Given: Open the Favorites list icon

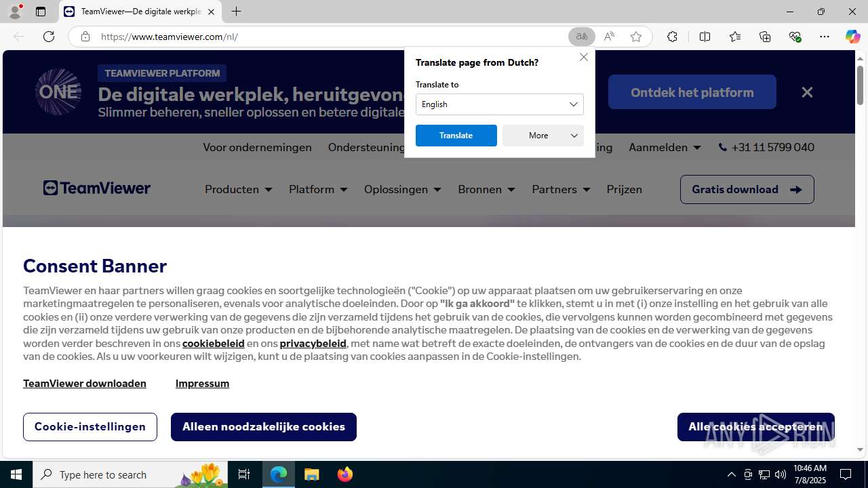Looking at the screenshot, I should click(x=735, y=37).
